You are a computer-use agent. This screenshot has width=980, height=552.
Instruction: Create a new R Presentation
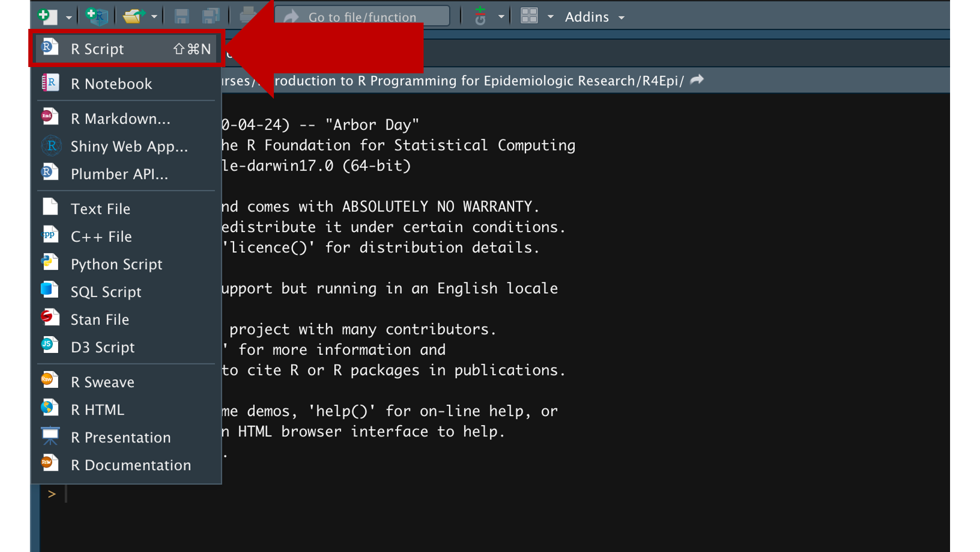(x=126, y=438)
